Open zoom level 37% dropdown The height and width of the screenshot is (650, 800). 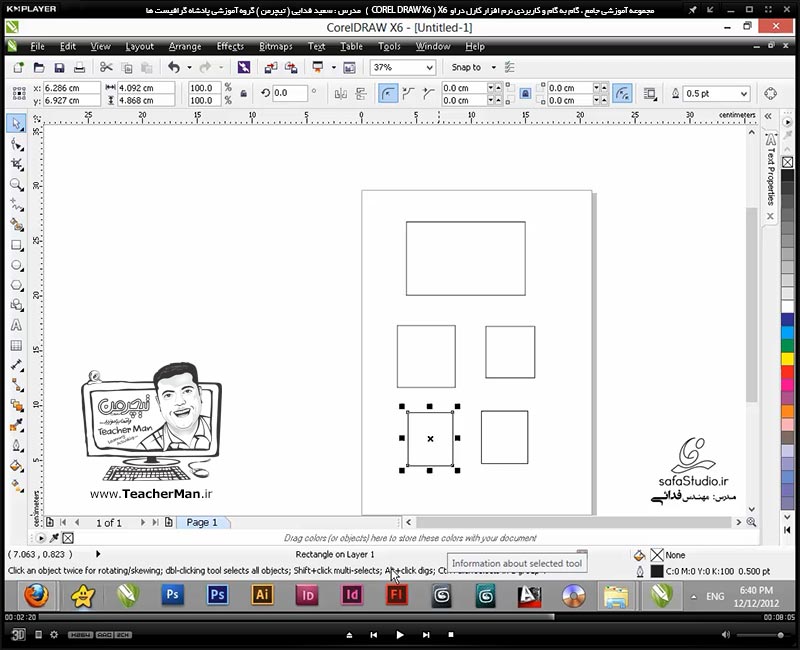[430, 67]
